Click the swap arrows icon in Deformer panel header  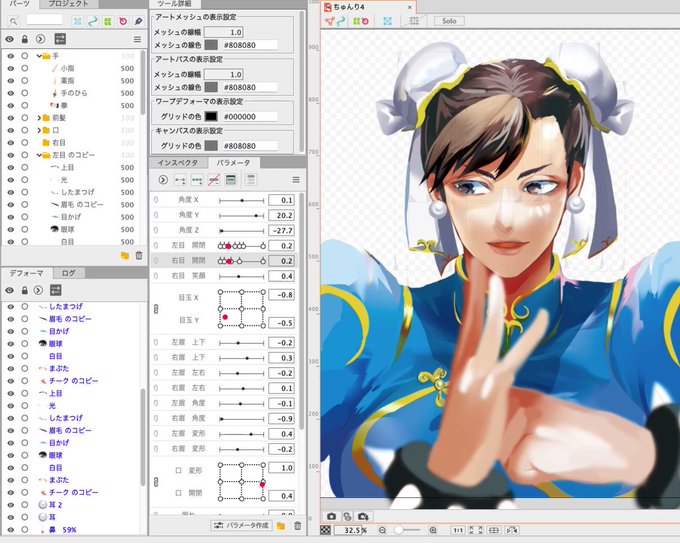click(x=56, y=290)
